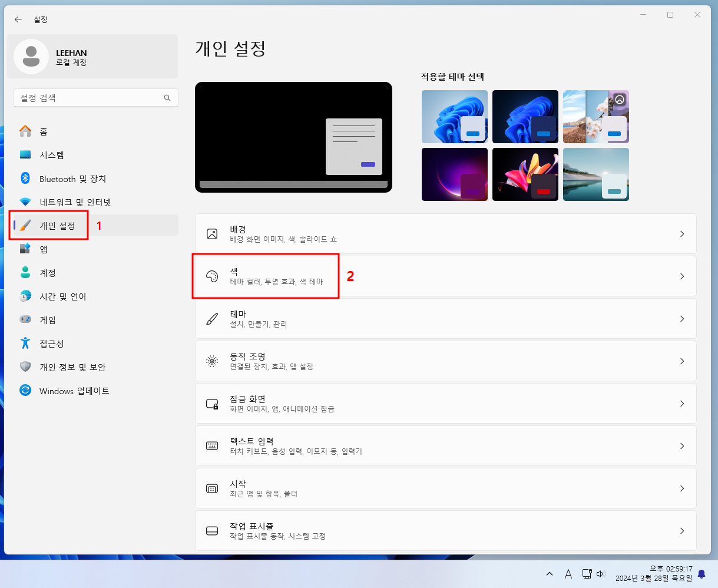Open the notification bell in the taskbar
The image size is (718, 588).
700,573
